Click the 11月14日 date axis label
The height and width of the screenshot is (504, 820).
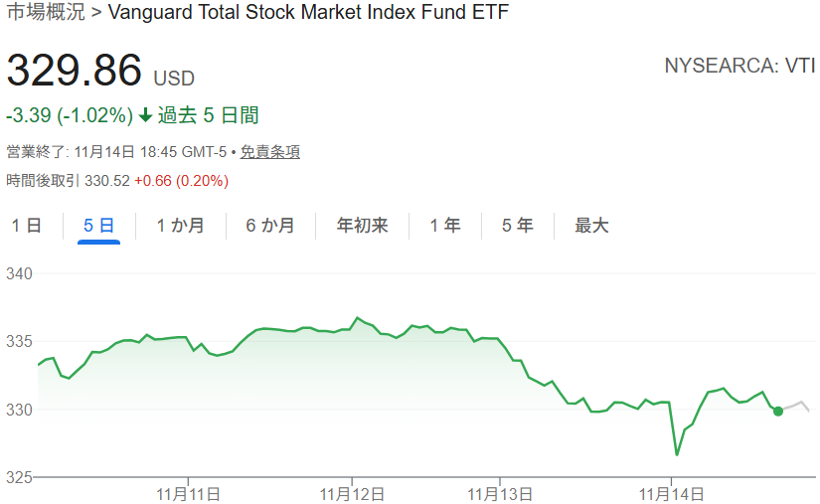point(672,492)
